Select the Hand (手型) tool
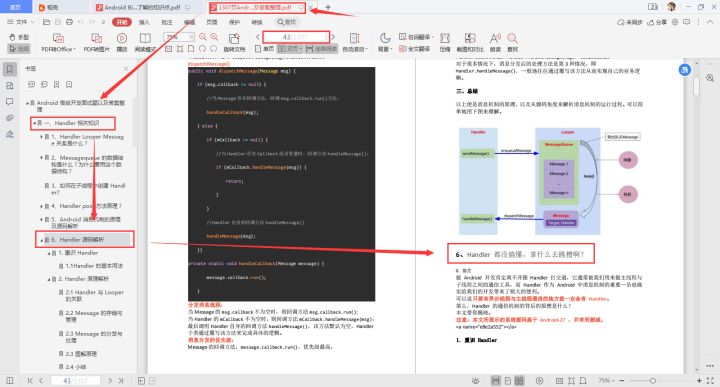This screenshot has height=387, width=720. coord(19,37)
